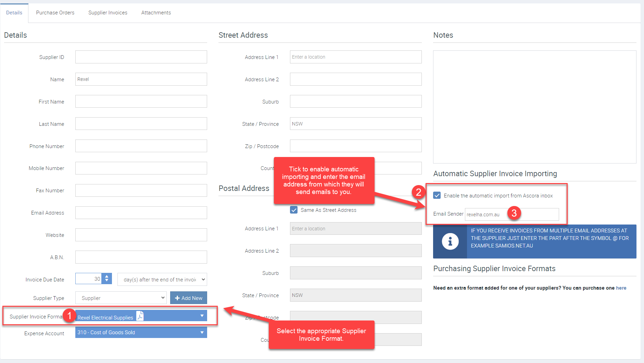Screen dimensions: 644x363
Task: Click the red number 3 annotation badge
Action: coord(514,213)
